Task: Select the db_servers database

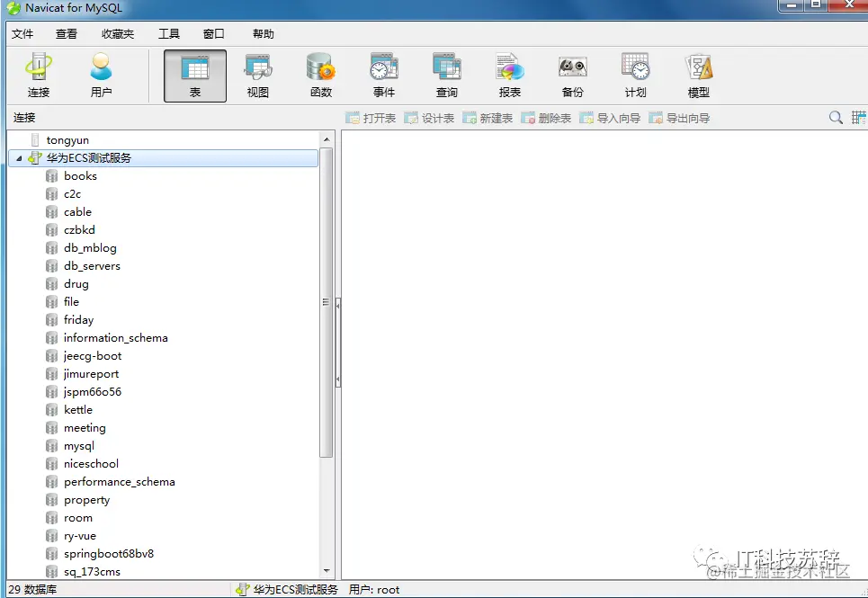Action: click(x=92, y=266)
